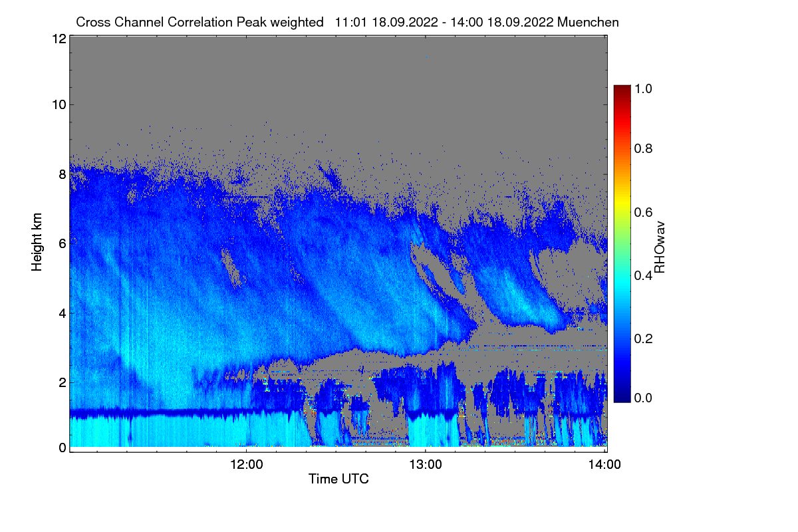Click the height axis label 4
This screenshot has height=532, width=798.
[x=62, y=313]
